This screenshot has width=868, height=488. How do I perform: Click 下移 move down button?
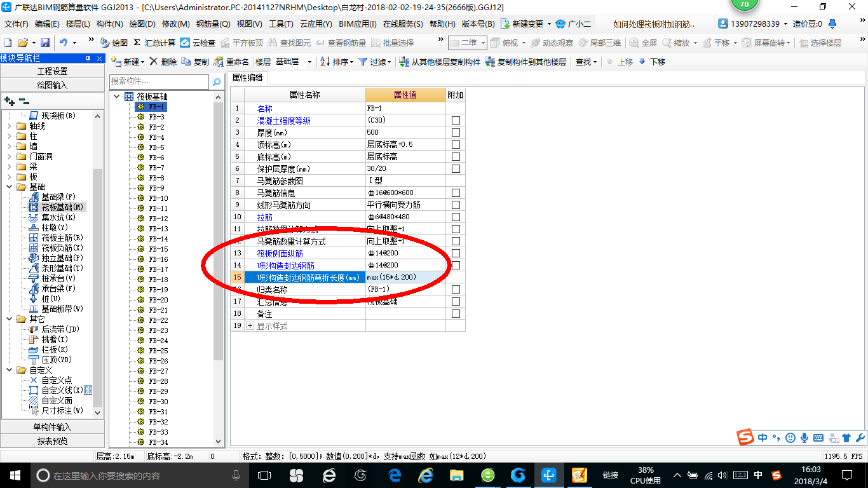(652, 62)
